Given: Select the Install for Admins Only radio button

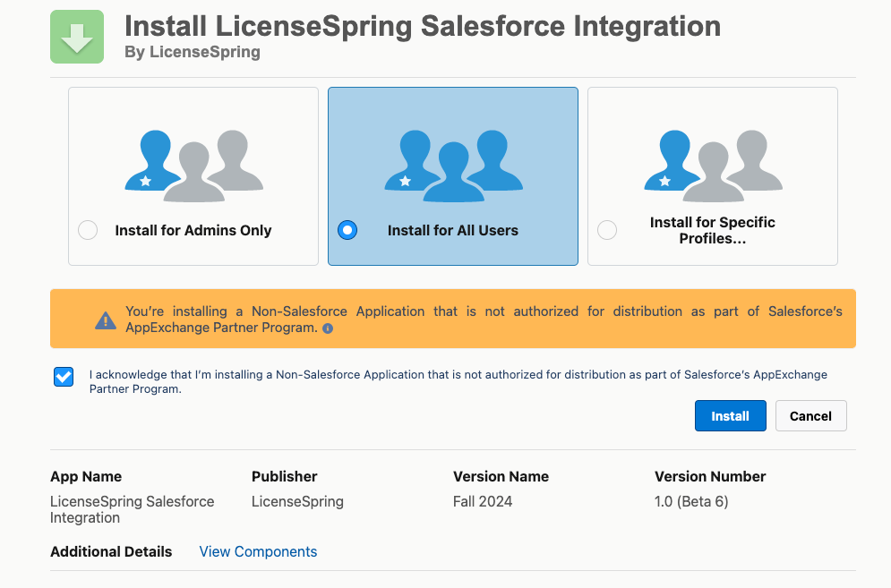Looking at the screenshot, I should coord(88,230).
